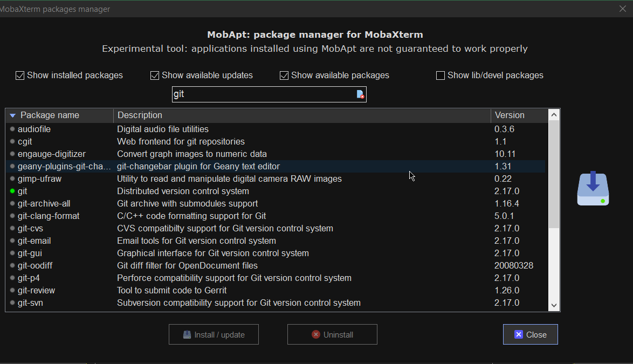Image resolution: width=633 pixels, height=364 pixels.
Task: Select the audiofile package row
Action: [276, 129]
